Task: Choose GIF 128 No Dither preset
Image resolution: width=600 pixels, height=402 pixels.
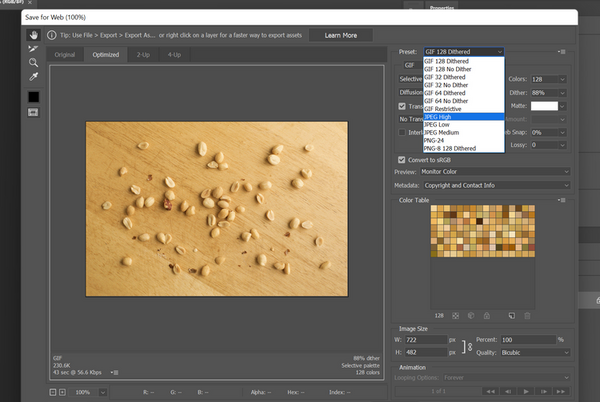Action: 464,69
